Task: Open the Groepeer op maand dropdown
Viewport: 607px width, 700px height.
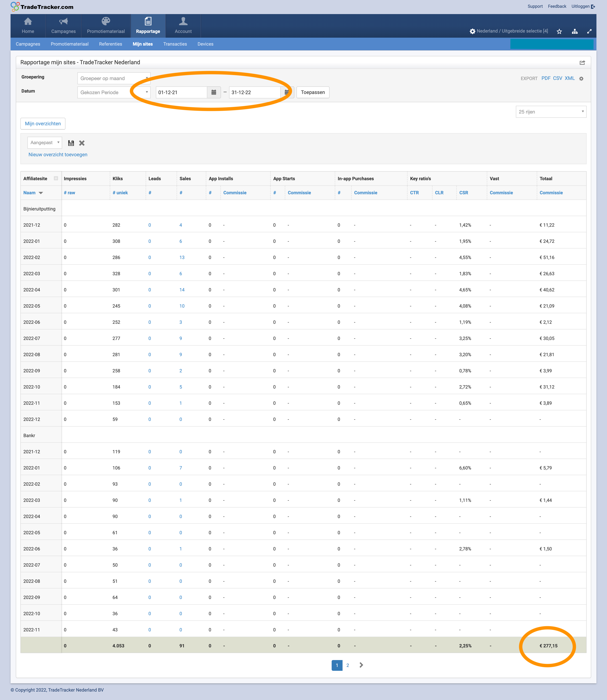Action: [x=114, y=78]
